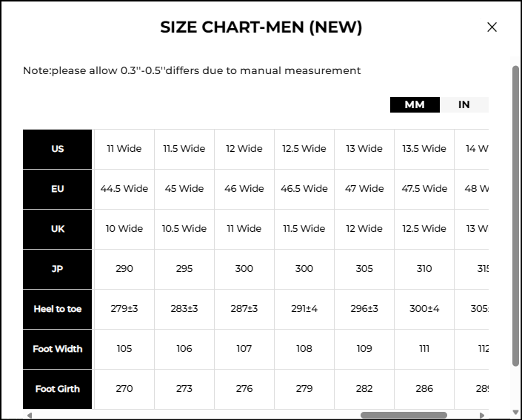522x420 pixels.
Task: Select the US row header
Action: [x=57, y=149]
